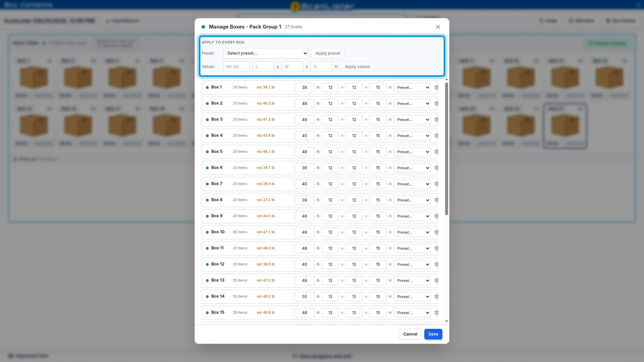Open the Select preset dropdown

(x=265, y=53)
